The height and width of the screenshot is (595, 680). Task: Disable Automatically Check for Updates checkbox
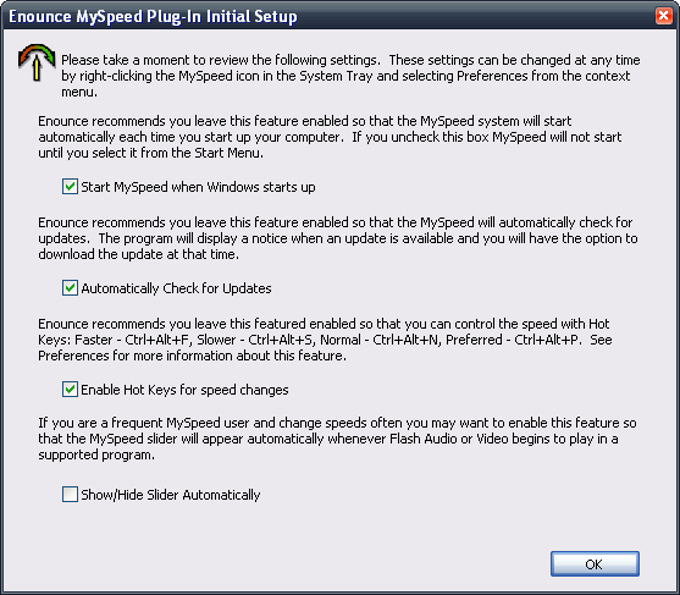pos(70,288)
